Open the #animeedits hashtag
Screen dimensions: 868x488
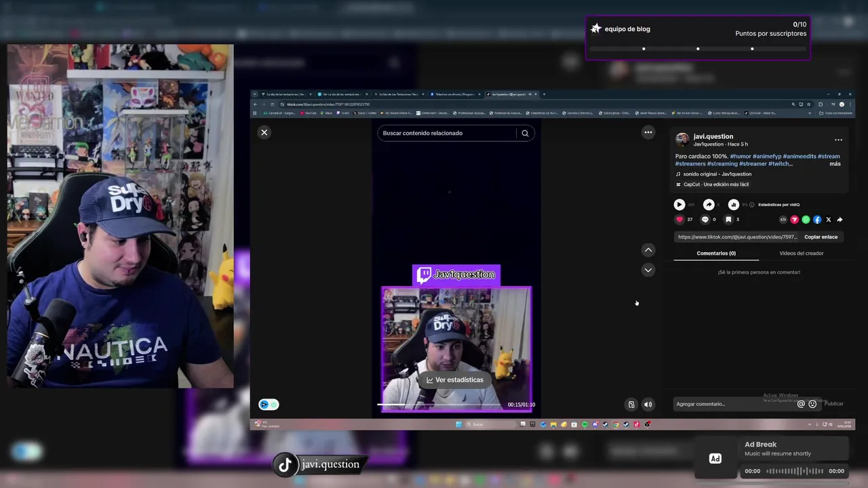click(800, 157)
